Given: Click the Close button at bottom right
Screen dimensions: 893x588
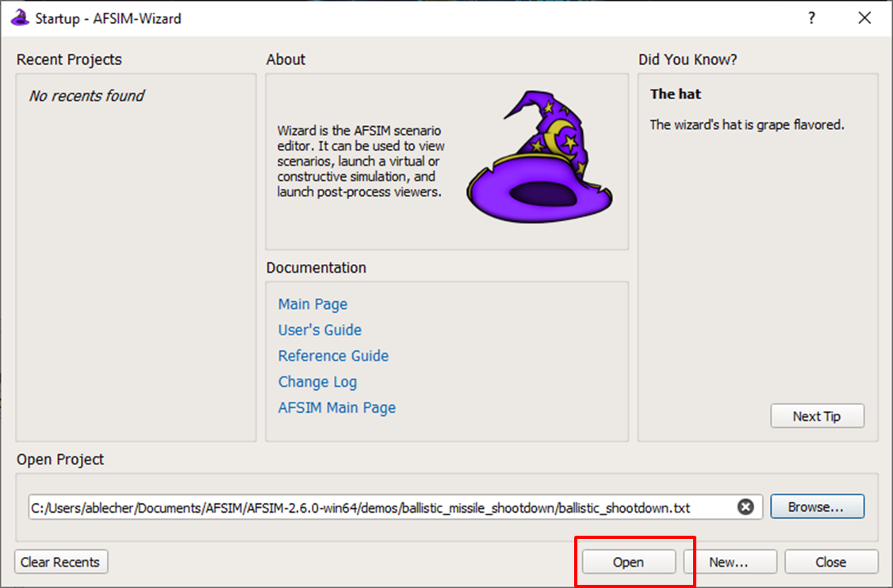Looking at the screenshot, I should pos(831,562).
